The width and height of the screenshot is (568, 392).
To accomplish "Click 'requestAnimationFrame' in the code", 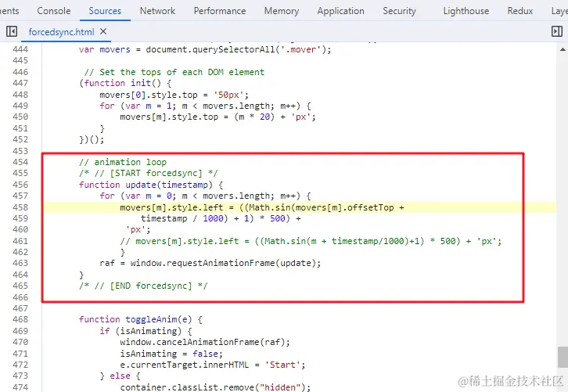I will (x=221, y=263).
